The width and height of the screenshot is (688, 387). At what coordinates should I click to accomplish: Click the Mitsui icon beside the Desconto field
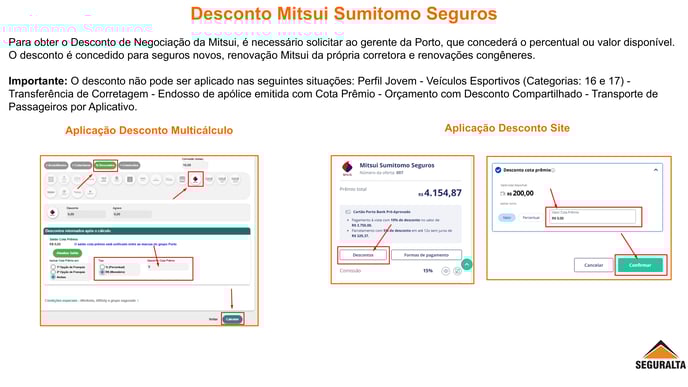[x=53, y=213]
